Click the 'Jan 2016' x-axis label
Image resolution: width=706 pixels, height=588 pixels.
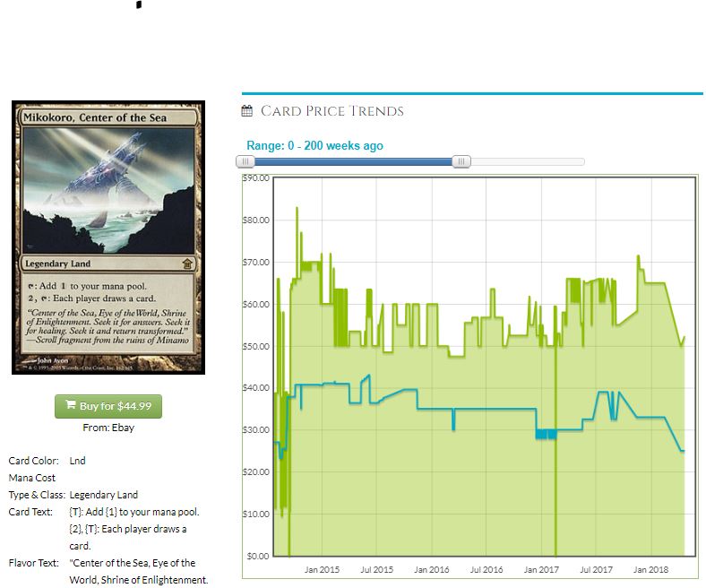click(x=432, y=569)
